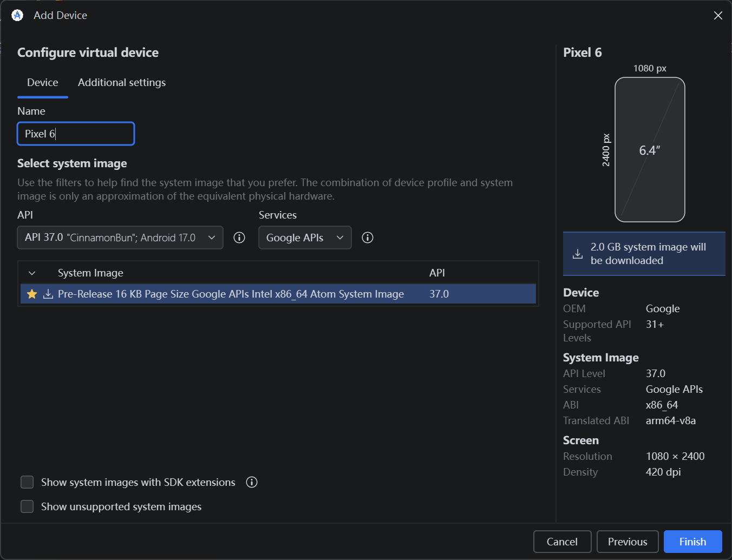Viewport: 732px width, 560px height.
Task: Click the Cancel button
Action: tap(562, 542)
